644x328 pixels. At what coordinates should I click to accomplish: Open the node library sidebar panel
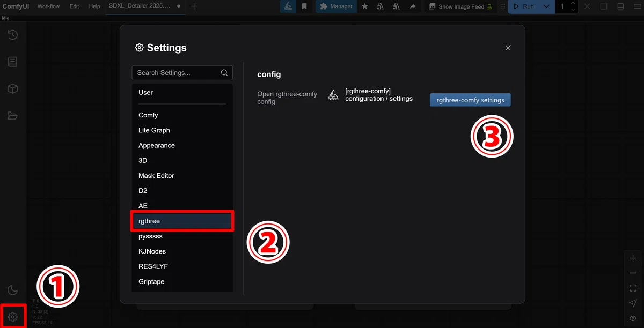click(13, 62)
